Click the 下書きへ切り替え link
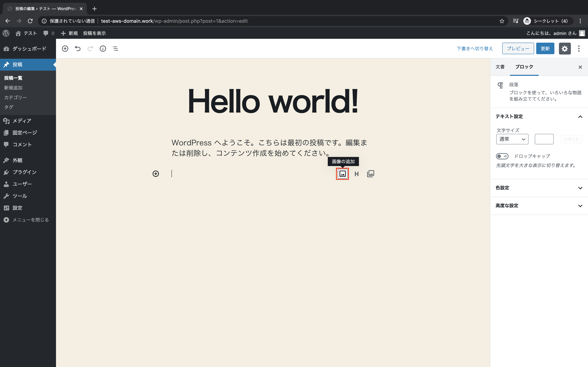 [x=475, y=49]
